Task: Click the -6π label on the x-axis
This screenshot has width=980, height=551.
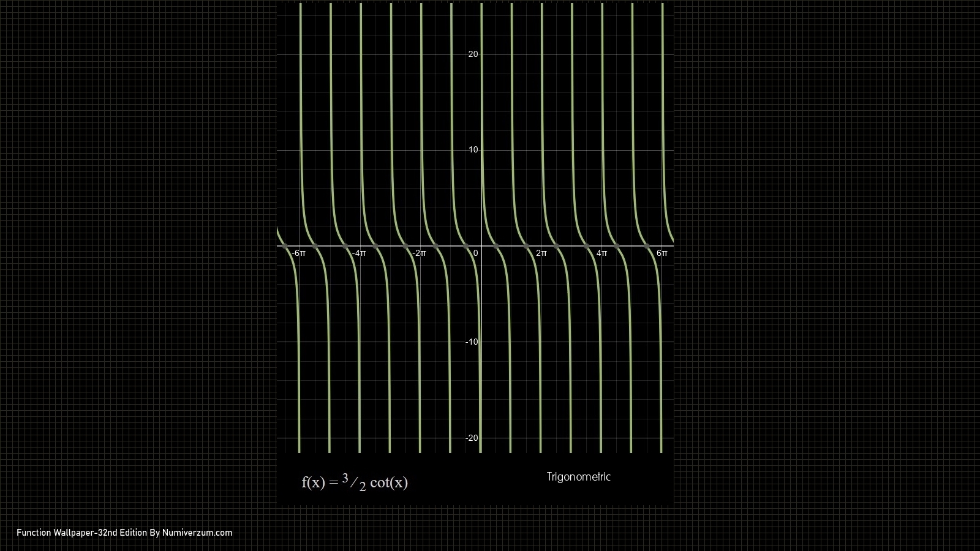Action: point(298,253)
